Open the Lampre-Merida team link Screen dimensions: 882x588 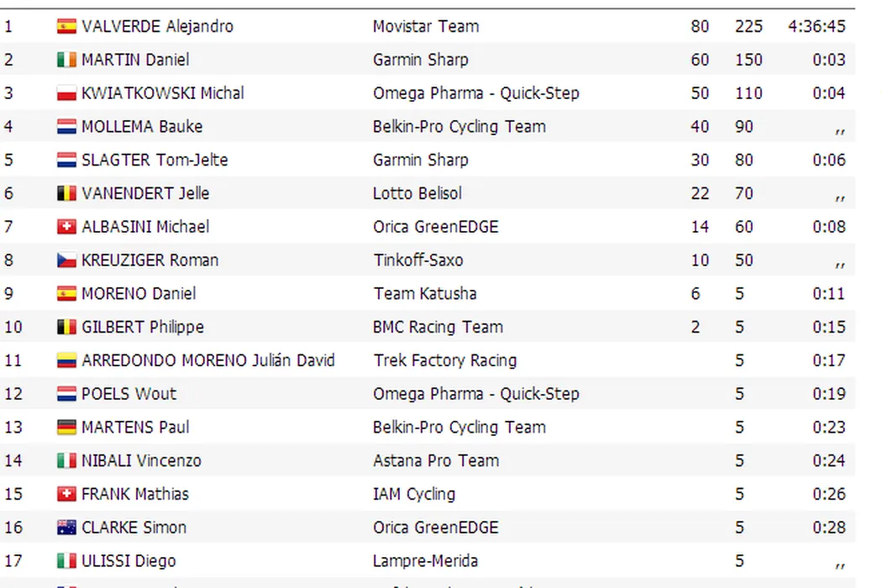click(426, 561)
